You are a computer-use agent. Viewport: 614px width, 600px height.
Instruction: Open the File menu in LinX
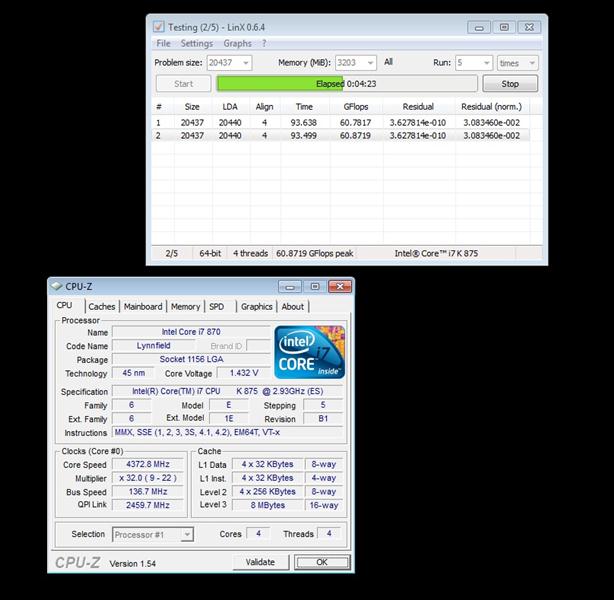[163, 44]
